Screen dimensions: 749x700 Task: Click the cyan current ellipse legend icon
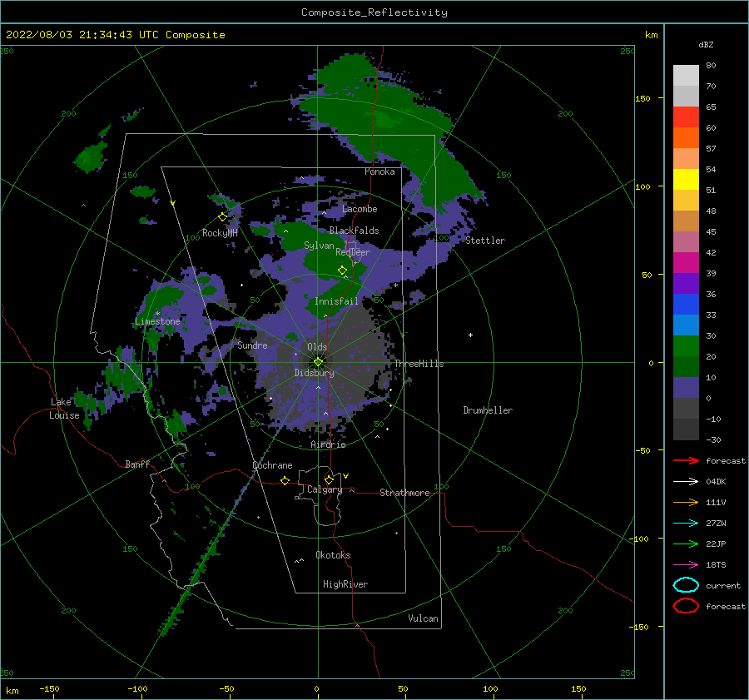(x=686, y=585)
